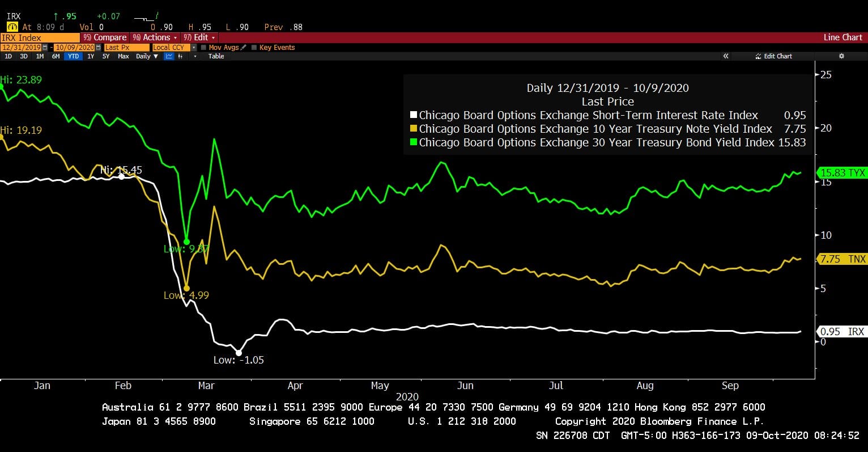Click the intraday sparkline beside +0.07
Image resolution: width=868 pixels, height=452 pixels.
[146, 17]
